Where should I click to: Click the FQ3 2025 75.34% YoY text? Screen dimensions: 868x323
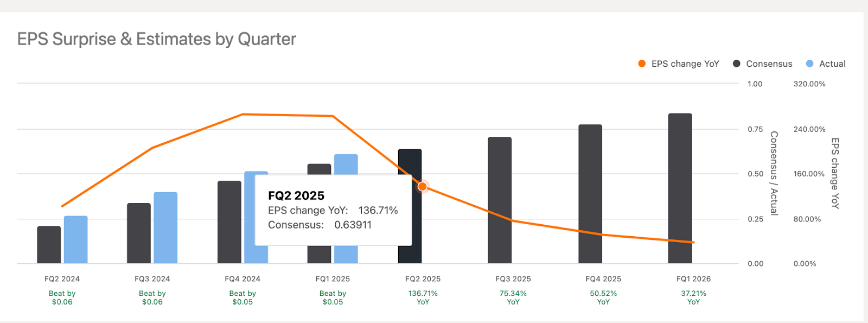[513, 297]
